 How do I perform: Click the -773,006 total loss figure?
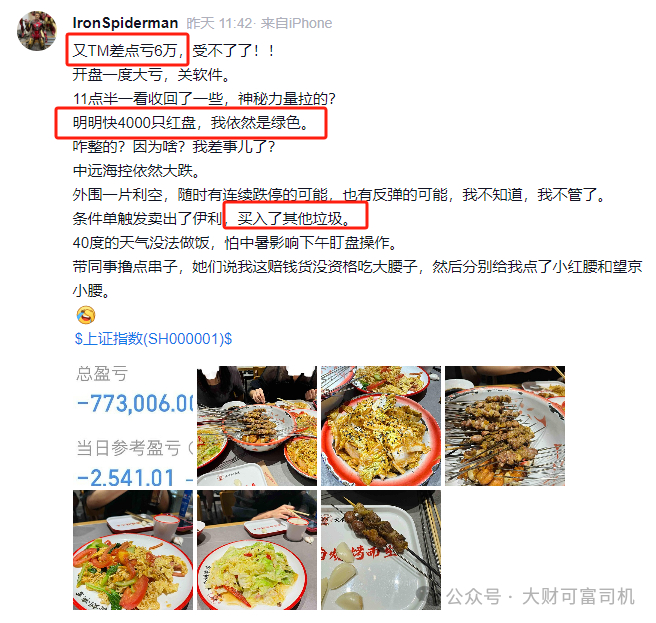pos(136,403)
